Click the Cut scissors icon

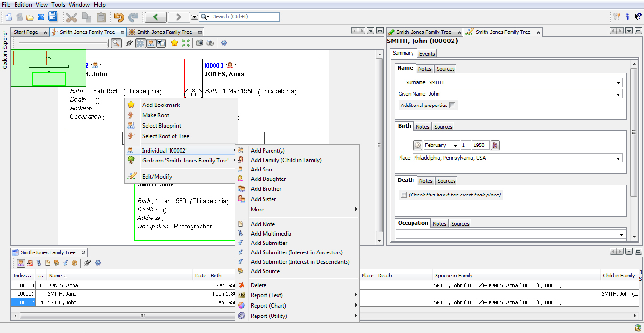[72, 17]
